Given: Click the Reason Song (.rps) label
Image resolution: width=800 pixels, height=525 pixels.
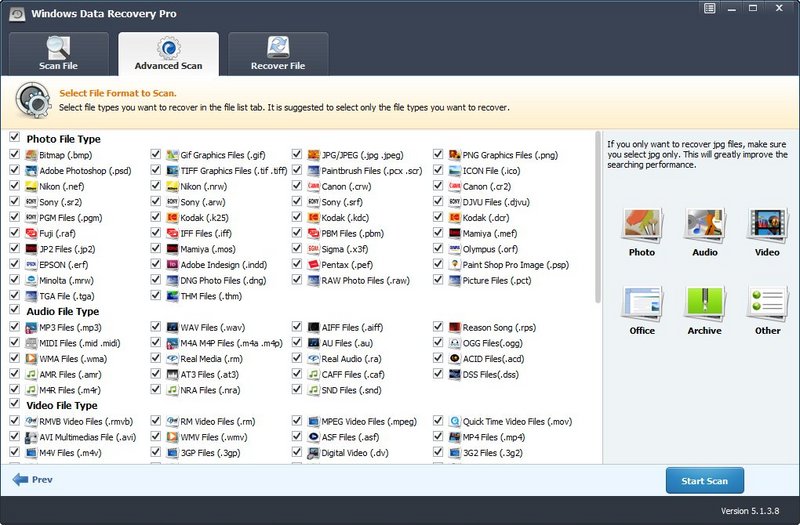Looking at the screenshot, I should click(499, 328).
